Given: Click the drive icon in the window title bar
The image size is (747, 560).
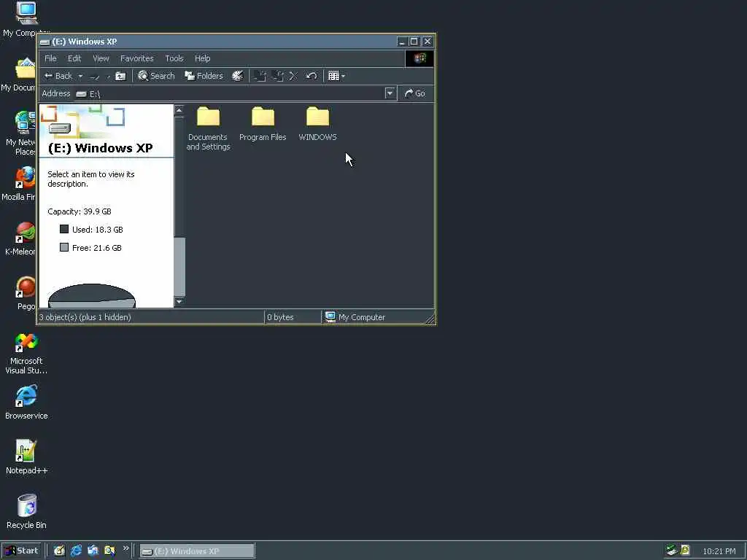Looking at the screenshot, I should coord(44,42).
